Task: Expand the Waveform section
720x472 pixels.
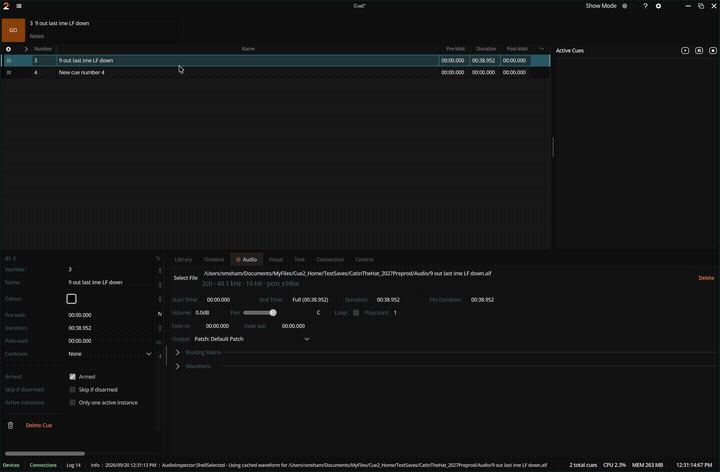Action: click(178, 366)
